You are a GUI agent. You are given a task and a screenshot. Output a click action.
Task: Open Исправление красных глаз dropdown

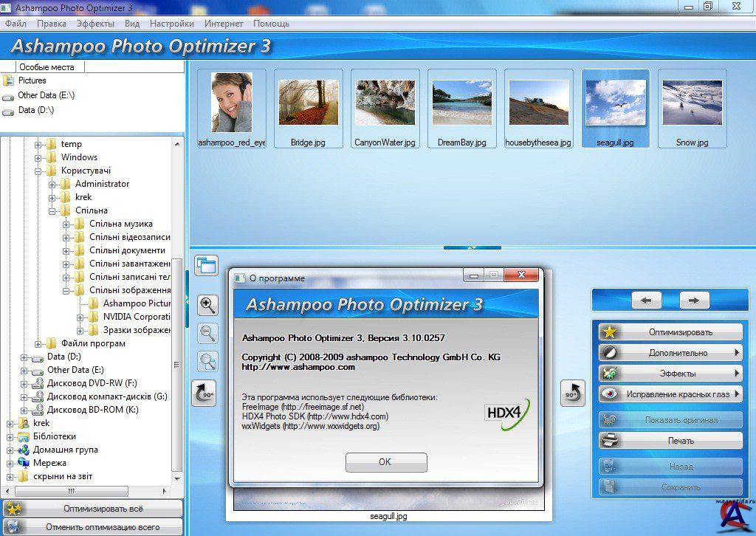coord(737,394)
